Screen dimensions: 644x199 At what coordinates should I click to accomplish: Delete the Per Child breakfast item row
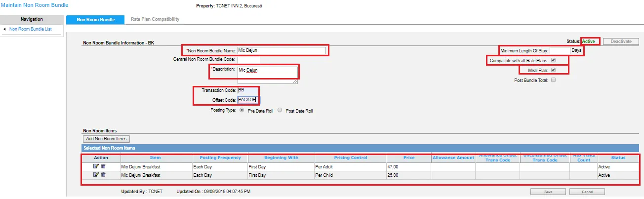coord(103,174)
